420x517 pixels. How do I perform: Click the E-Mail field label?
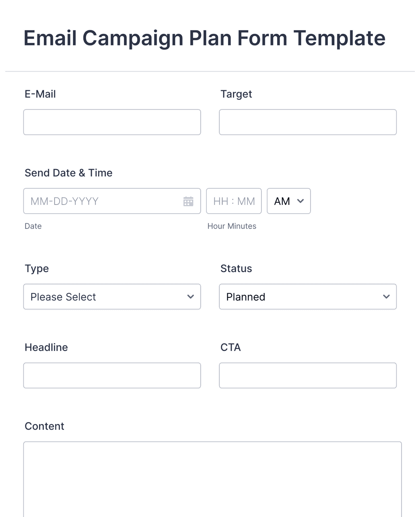40,94
